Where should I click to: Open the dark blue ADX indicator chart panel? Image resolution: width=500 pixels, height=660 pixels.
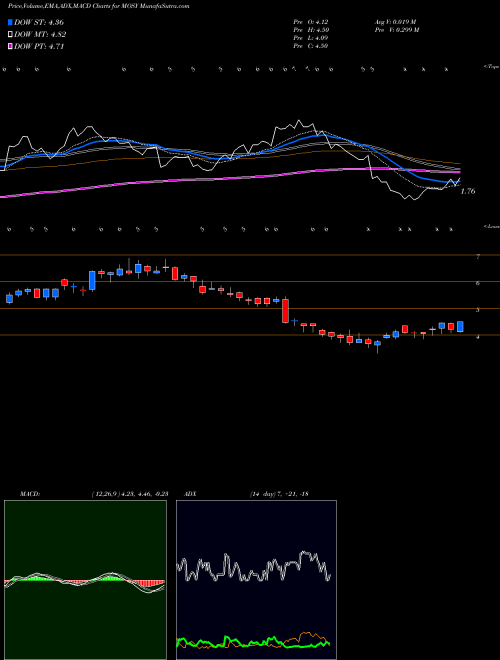coord(256,580)
